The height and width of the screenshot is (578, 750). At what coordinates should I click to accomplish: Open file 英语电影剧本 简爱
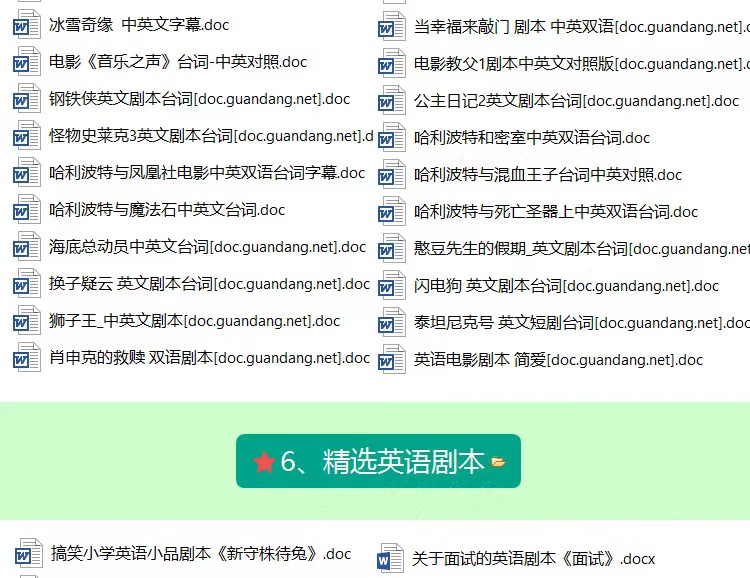click(x=558, y=360)
